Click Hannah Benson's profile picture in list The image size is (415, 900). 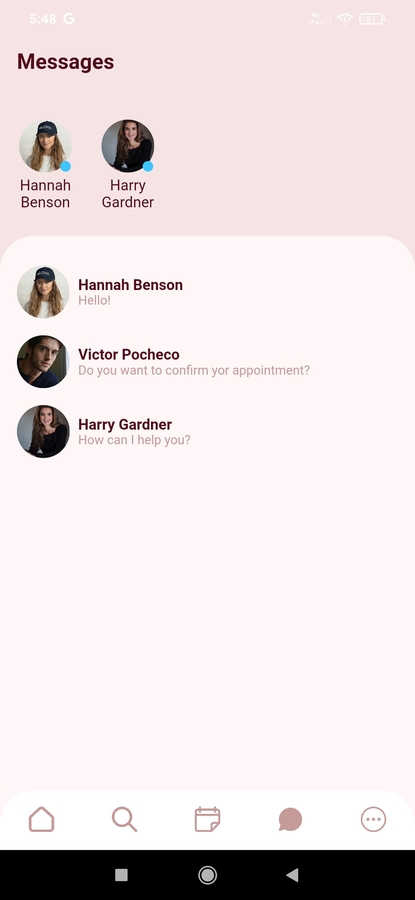tap(43, 292)
